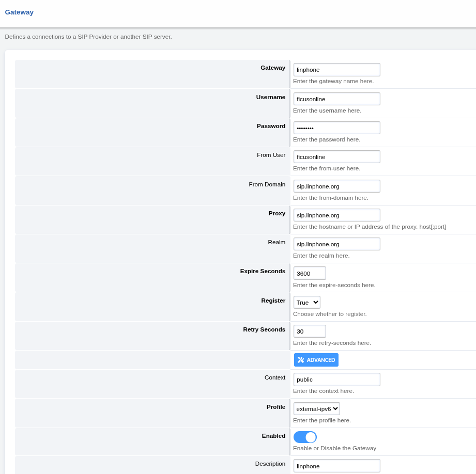Toggle the Enabled gateway switch
The image size is (476, 474).
pyautogui.click(x=305, y=437)
